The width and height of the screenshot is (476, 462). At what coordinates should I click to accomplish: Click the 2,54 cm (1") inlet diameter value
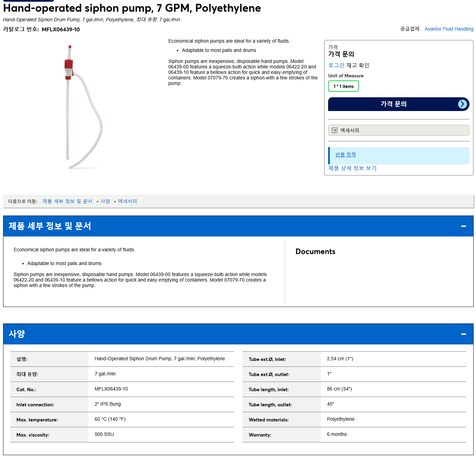coord(340,359)
